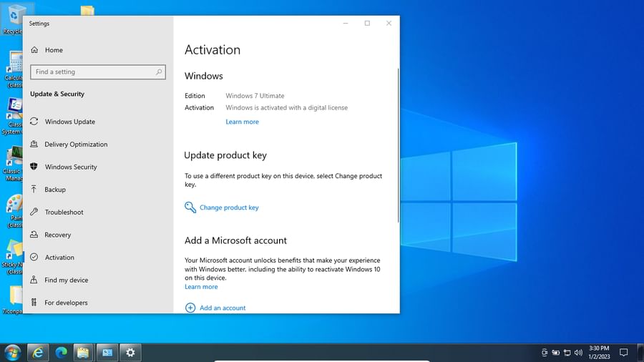Open For developers settings
Screen dimensions: 644x362
(59, 302)
